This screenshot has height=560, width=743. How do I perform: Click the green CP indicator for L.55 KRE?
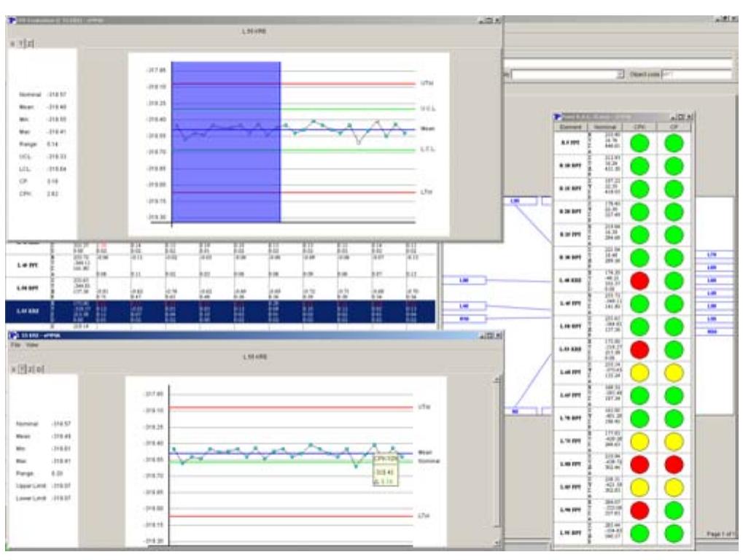click(674, 350)
